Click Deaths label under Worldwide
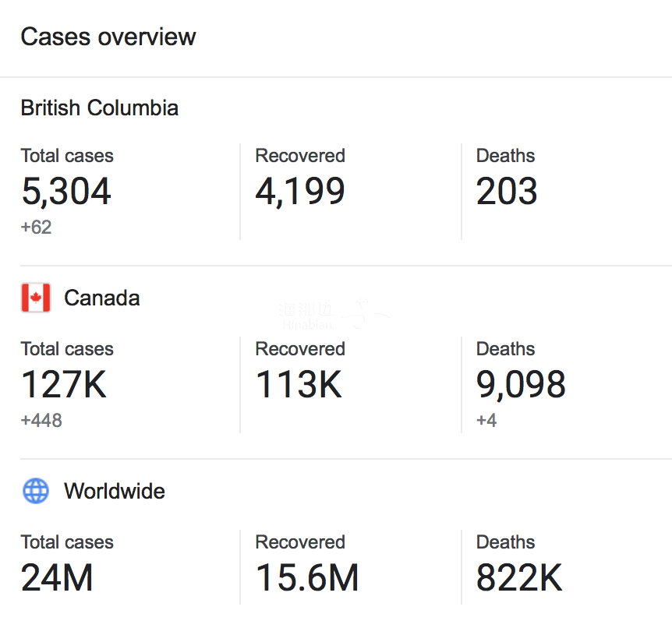This screenshot has width=672, height=628. pyautogui.click(x=506, y=542)
